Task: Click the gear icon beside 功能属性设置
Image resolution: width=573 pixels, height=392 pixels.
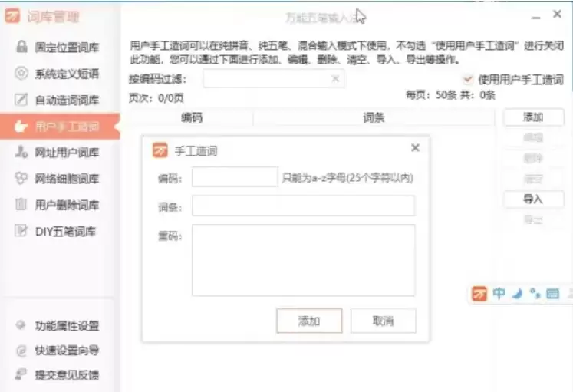Action: 21,324
